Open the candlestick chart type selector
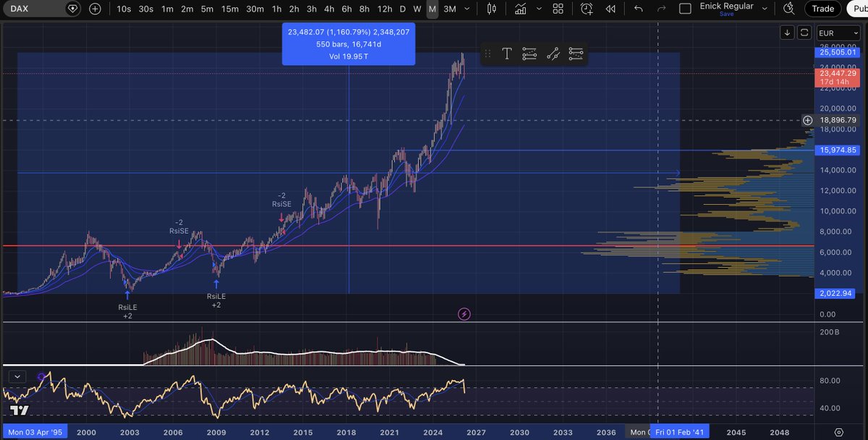The image size is (868, 440). [x=493, y=9]
